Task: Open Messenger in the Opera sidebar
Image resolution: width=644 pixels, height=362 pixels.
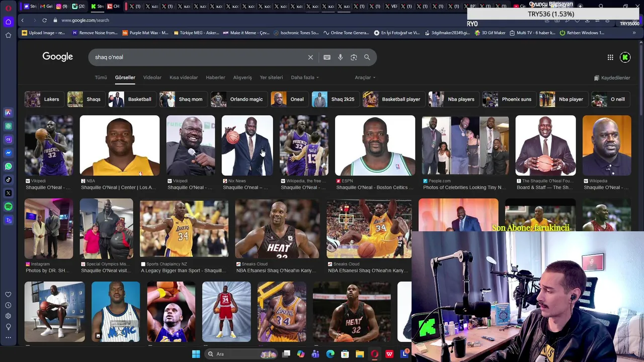Action: 8,153
